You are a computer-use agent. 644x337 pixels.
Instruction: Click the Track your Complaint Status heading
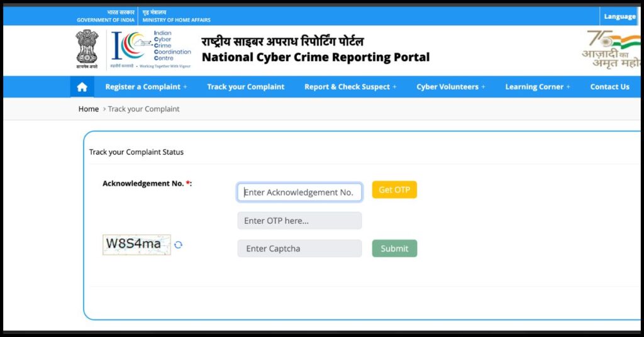point(136,152)
